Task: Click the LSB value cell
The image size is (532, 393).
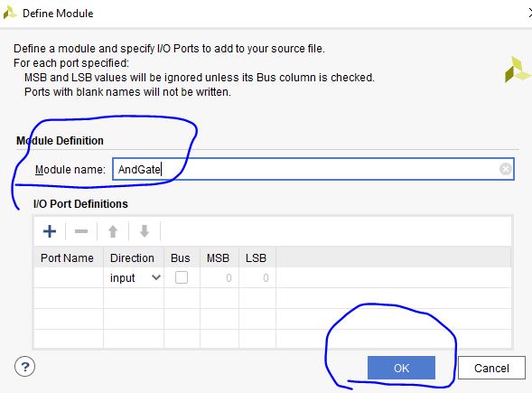Action: [x=257, y=277]
